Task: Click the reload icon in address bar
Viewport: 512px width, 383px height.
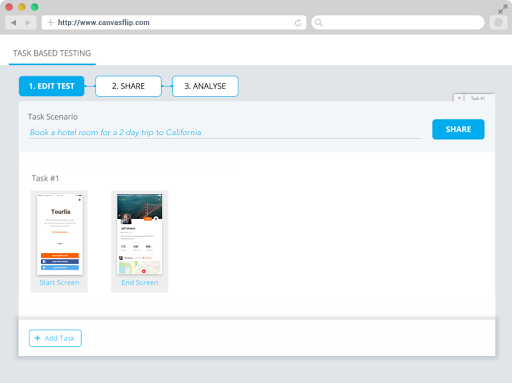Action: [x=298, y=23]
